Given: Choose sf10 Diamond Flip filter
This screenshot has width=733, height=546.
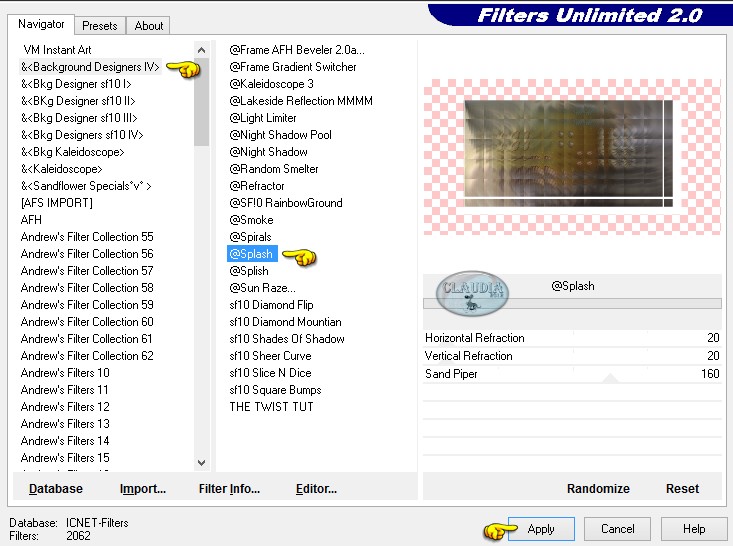Looking at the screenshot, I should click(x=271, y=305).
